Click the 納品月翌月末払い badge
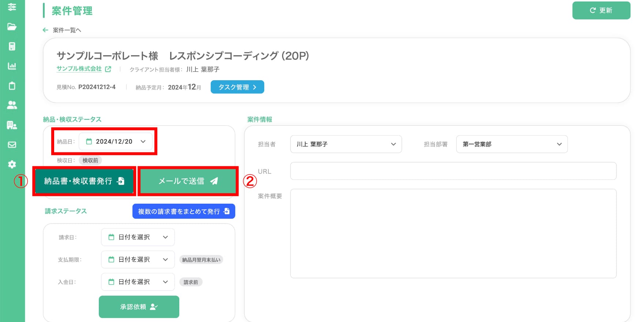The height and width of the screenshot is (322, 644). (x=201, y=260)
